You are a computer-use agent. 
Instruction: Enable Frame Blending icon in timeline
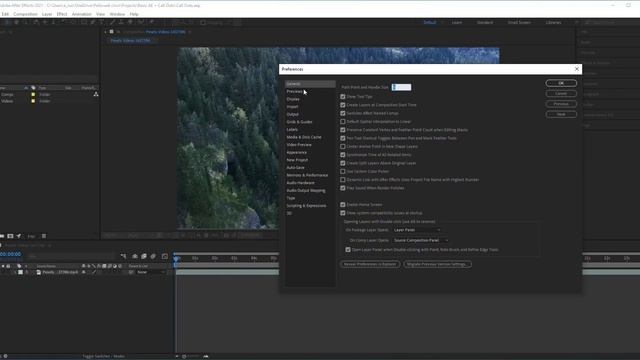point(144,256)
